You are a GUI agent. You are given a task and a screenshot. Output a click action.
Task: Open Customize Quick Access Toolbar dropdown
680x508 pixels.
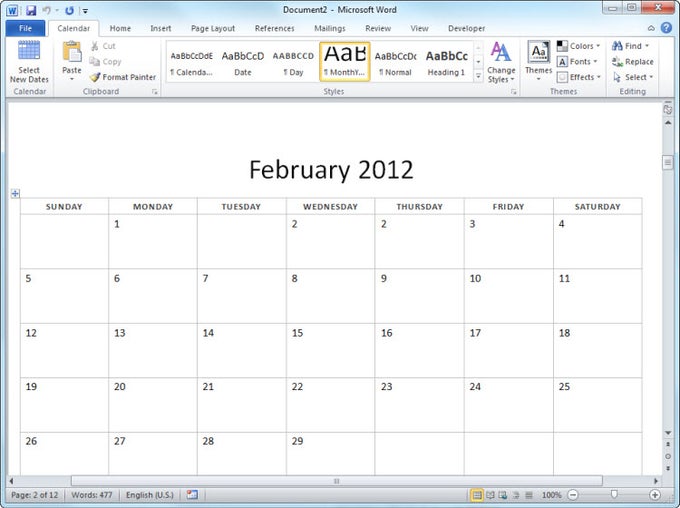tap(85, 11)
